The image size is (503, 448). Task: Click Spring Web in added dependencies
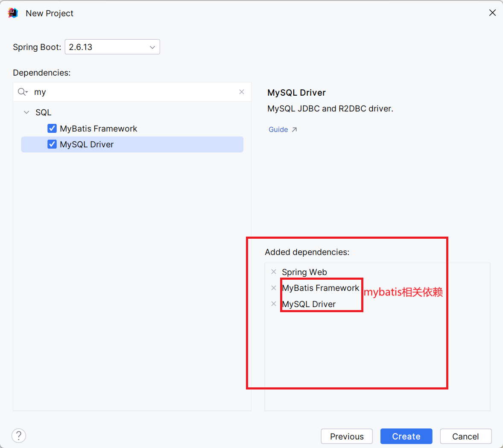(x=304, y=272)
